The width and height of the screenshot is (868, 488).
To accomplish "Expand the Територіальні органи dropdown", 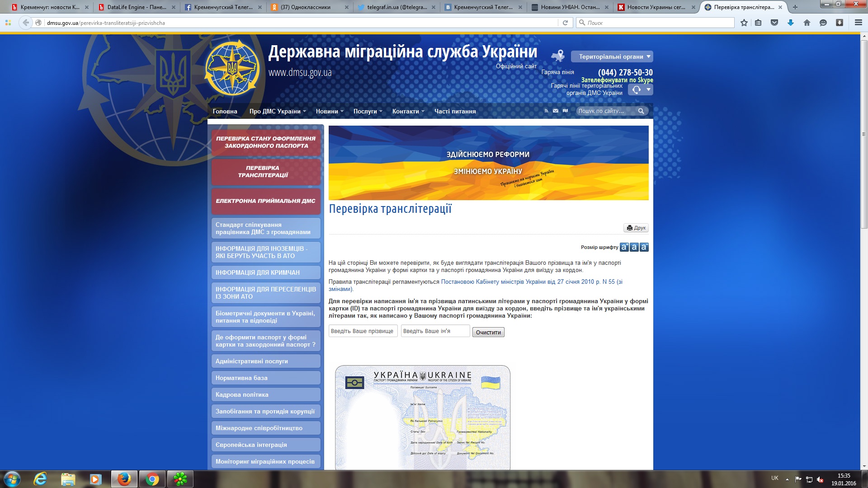I will 612,56.
